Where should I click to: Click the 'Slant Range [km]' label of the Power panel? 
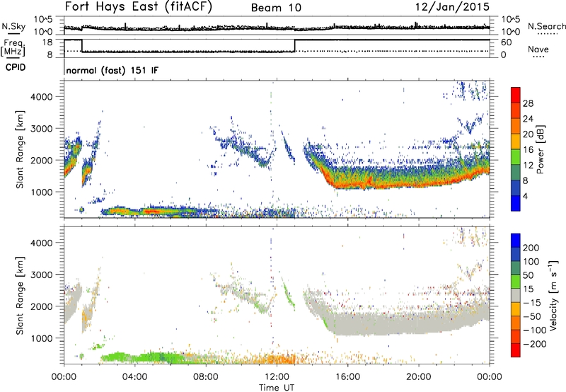20,149
